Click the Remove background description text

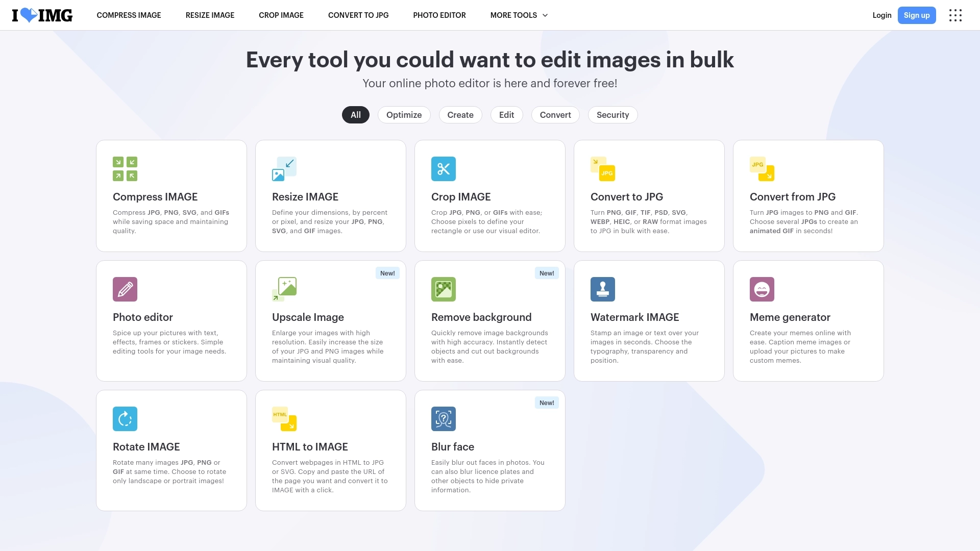[489, 347]
